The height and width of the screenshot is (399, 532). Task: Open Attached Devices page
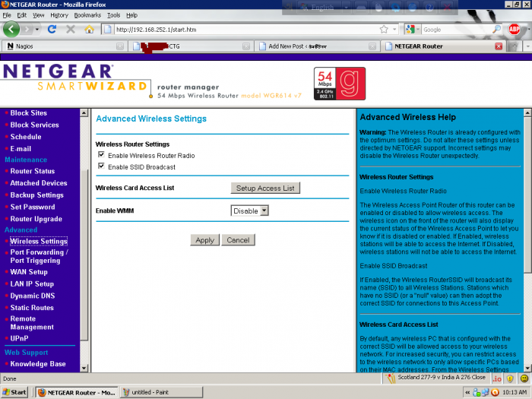tap(39, 183)
